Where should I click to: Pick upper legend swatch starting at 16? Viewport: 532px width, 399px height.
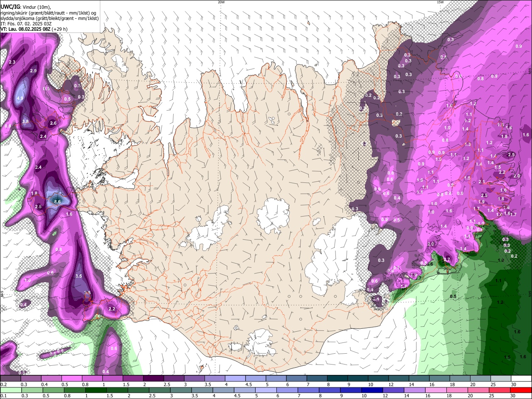(439, 379)
